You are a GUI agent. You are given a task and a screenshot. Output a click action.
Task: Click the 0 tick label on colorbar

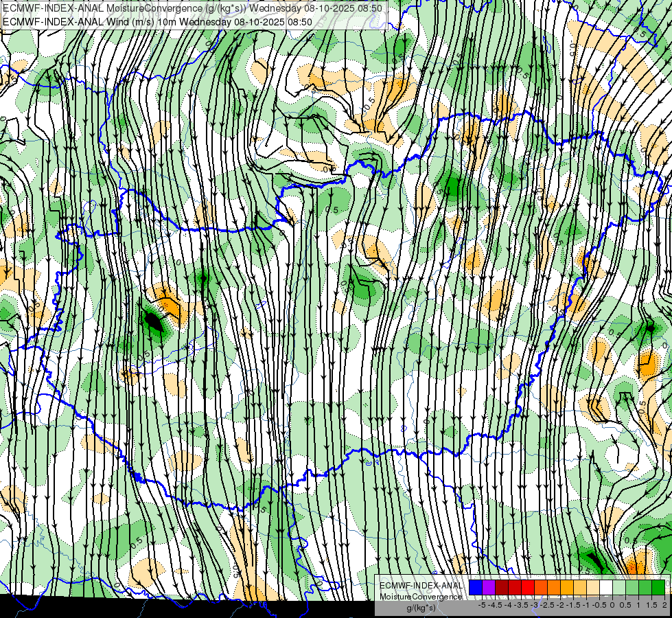tap(612, 606)
